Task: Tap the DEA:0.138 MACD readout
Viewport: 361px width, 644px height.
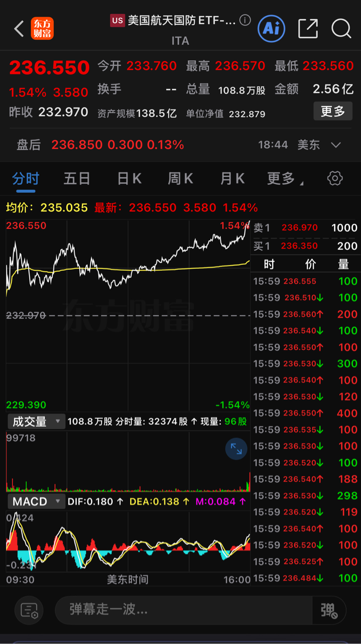Action: pos(160,502)
